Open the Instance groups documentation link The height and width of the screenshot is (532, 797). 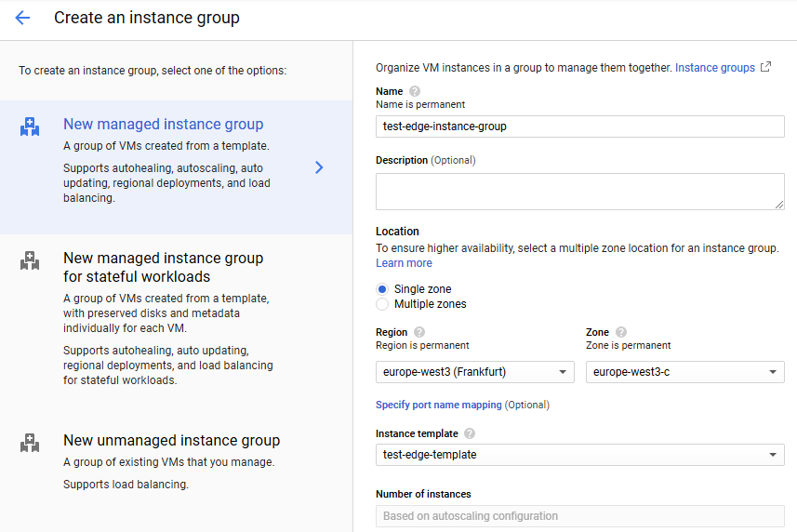point(715,68)
